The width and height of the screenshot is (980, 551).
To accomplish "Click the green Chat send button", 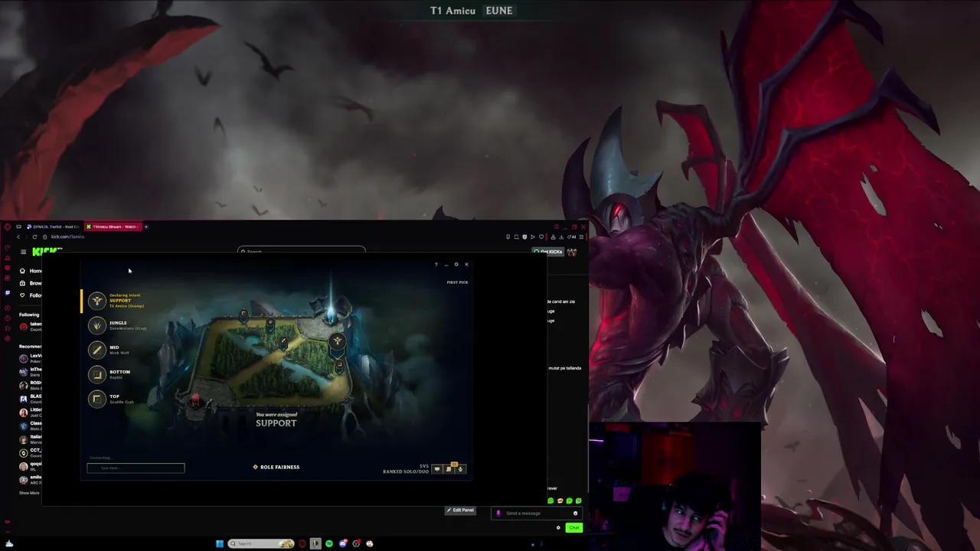I will 574,527.
